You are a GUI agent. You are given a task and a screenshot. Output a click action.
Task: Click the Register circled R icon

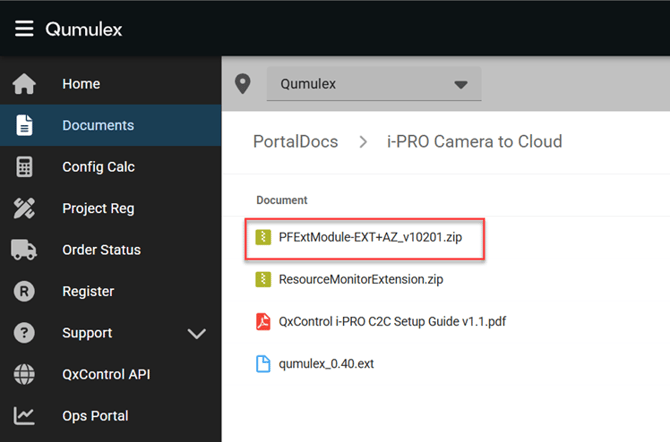click(24, 292)
